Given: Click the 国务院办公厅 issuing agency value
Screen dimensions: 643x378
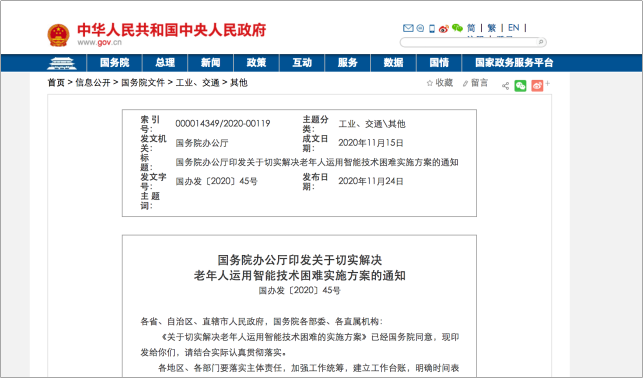Looking at the screenshot, I should [x=202, y=143].
